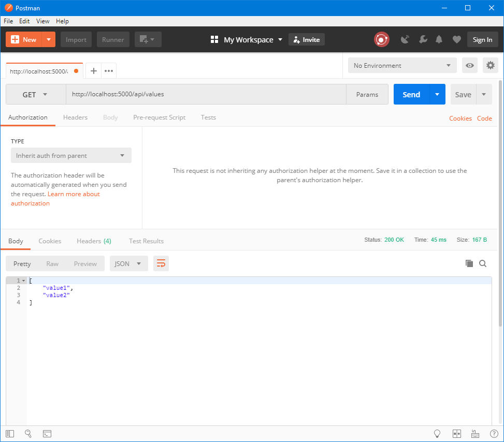Open the wrench settings icon
The image size is (504, 442).
point(423,39)
